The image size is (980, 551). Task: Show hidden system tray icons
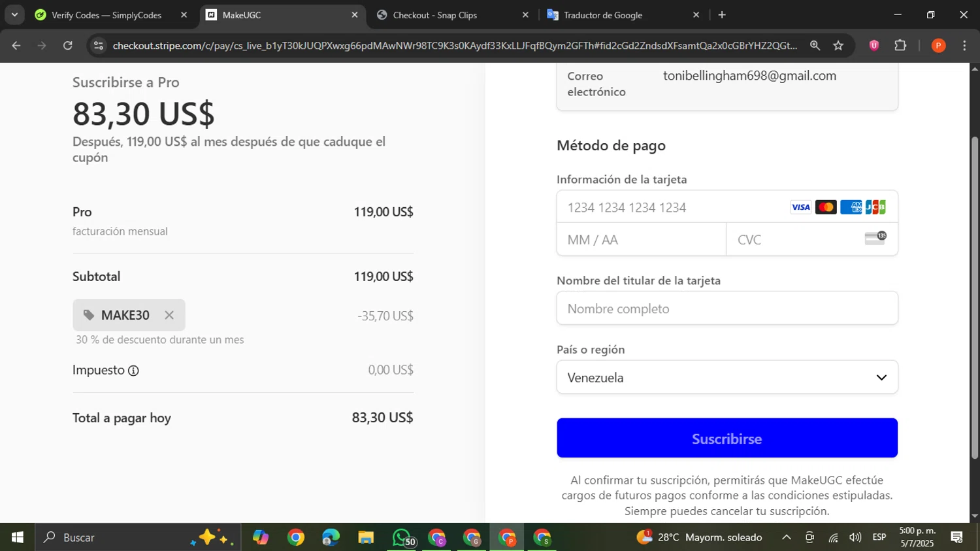point(787,537)
